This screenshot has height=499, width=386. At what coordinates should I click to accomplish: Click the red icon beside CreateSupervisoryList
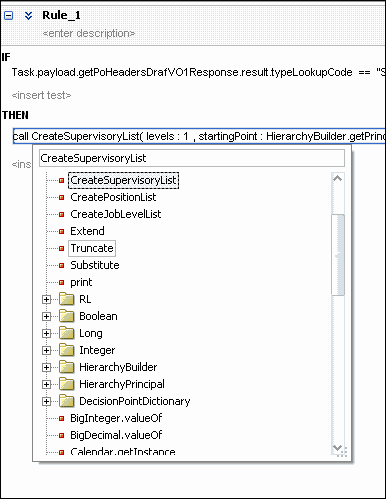[x=61, y=181]
